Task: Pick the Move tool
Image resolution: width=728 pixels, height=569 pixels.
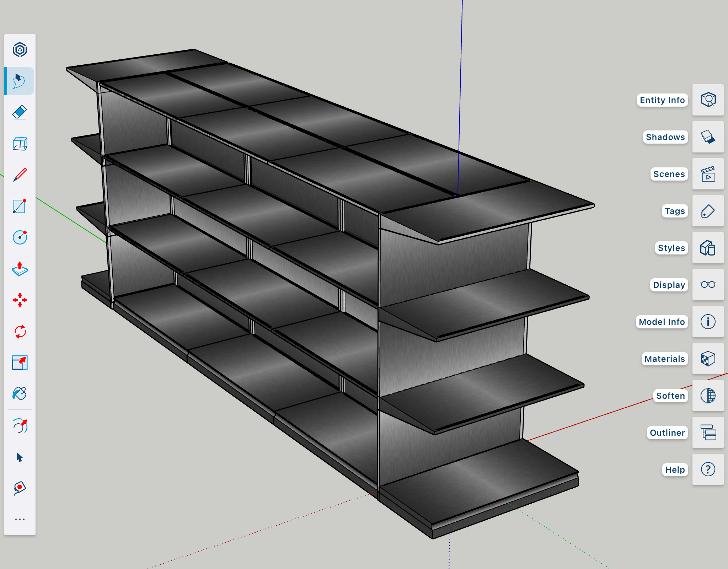Action: pyautogui.click(x=20, y=300)
